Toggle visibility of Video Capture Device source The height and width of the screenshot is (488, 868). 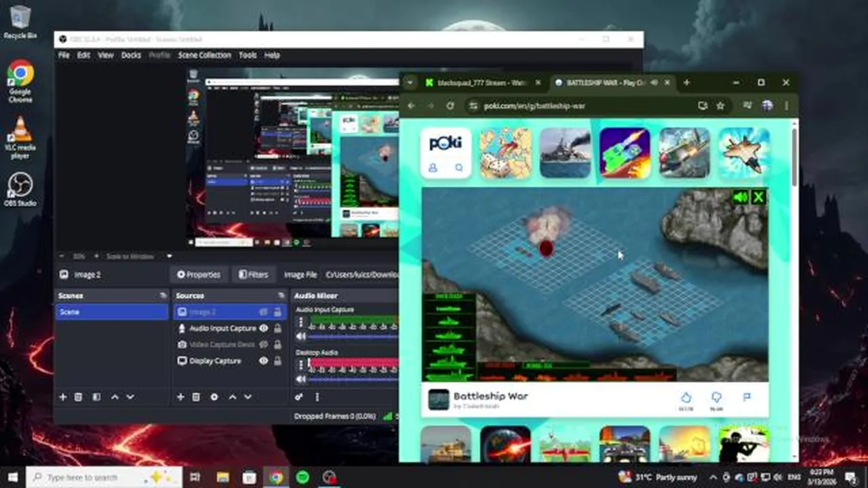[264, 344]
